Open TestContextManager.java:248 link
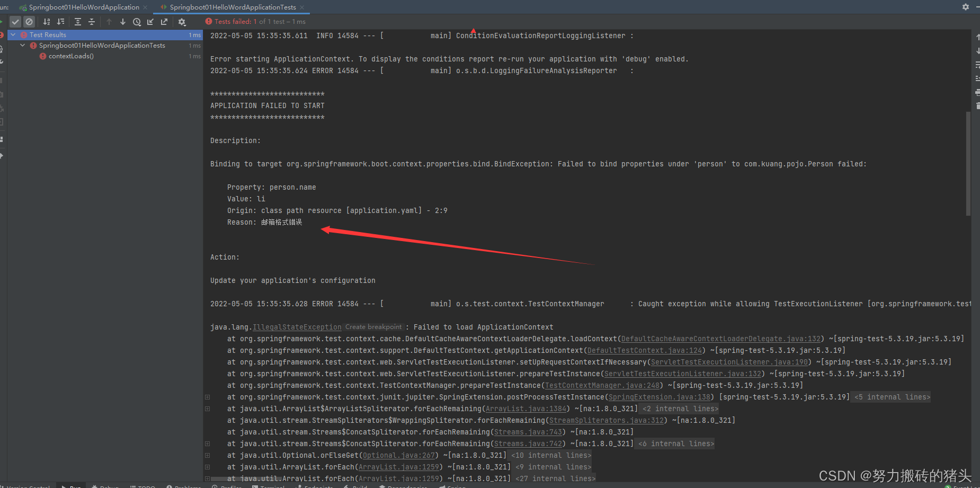 click(602, 386)
